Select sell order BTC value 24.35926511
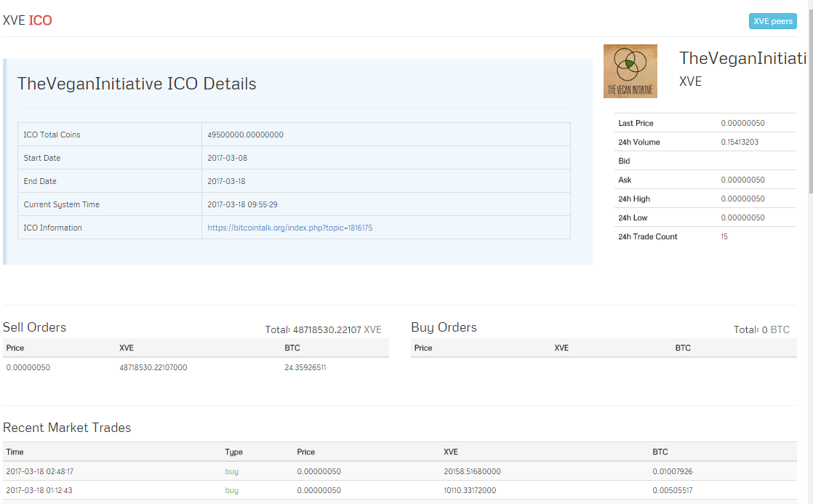 click(305, 367)
